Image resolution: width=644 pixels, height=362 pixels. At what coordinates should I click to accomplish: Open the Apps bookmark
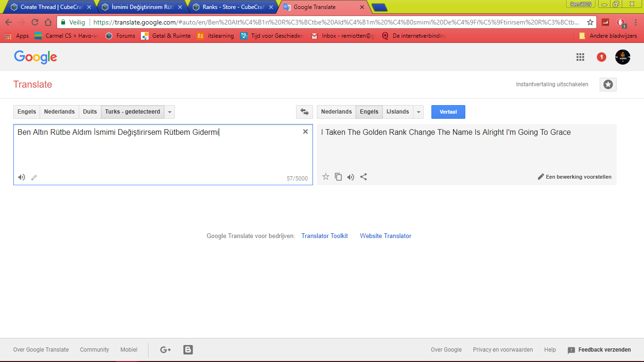coord(17,36)
